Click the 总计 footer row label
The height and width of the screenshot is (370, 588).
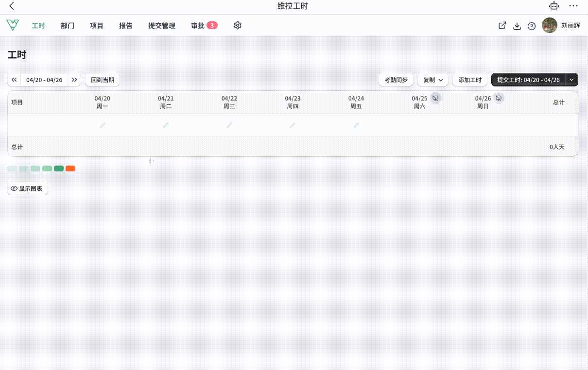[17, 147]
